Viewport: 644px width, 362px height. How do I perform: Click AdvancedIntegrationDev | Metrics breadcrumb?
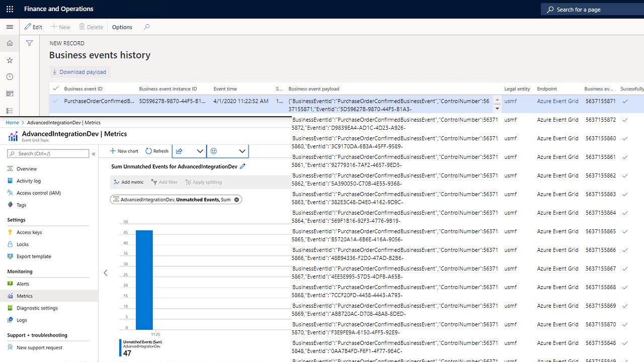(64, 123)
